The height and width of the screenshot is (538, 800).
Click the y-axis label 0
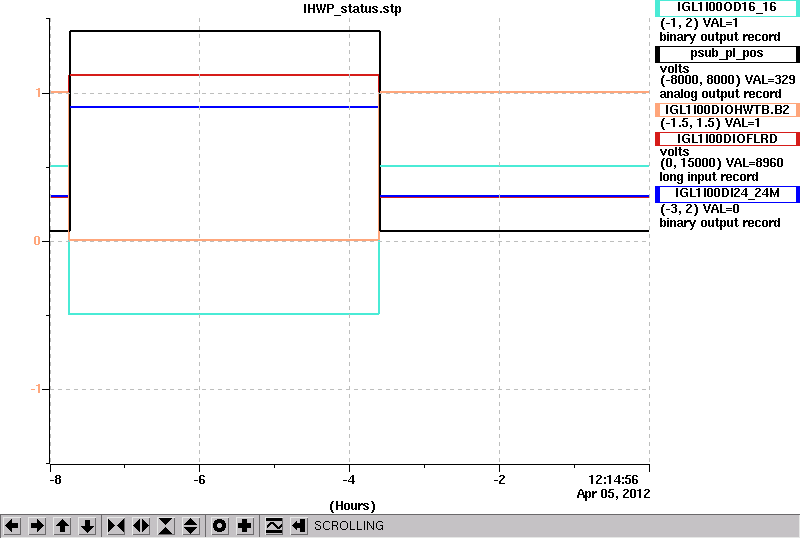(37, 241)
